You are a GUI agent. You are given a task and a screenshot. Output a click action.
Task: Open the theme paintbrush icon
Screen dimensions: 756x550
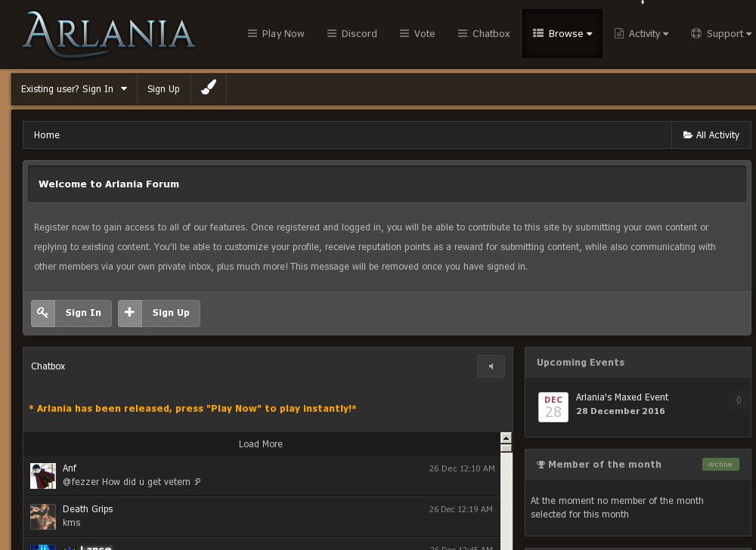point(209,88)
